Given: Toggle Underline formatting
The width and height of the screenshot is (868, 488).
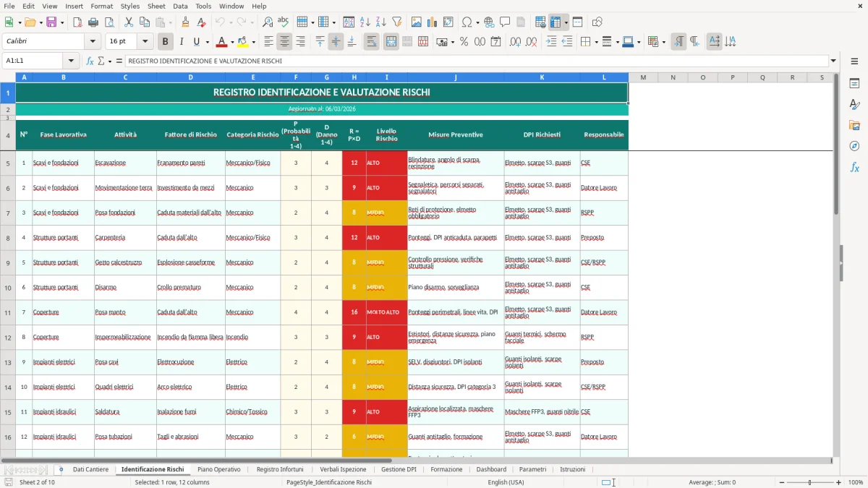Looking at the screenshot, I should [x=196, y=42].
